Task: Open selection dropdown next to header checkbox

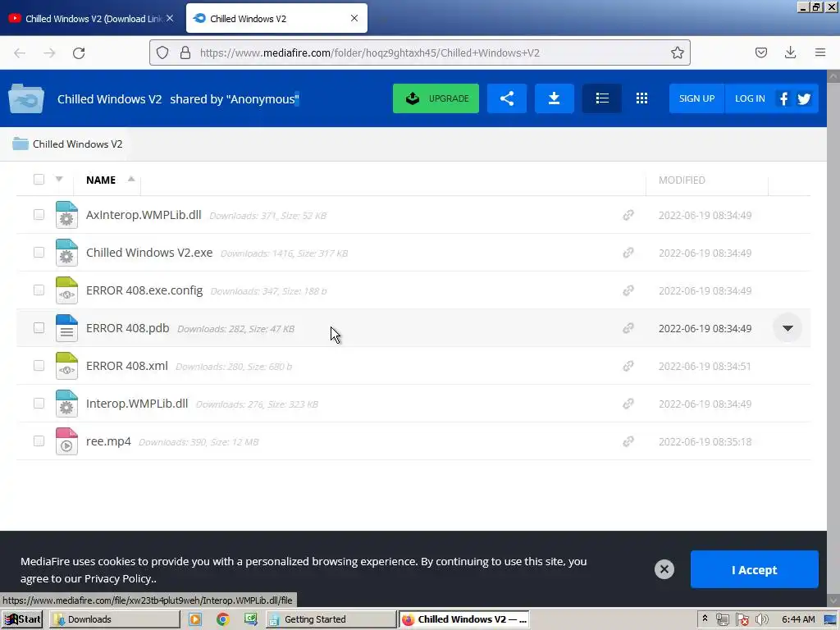Action: coord(59,179)
